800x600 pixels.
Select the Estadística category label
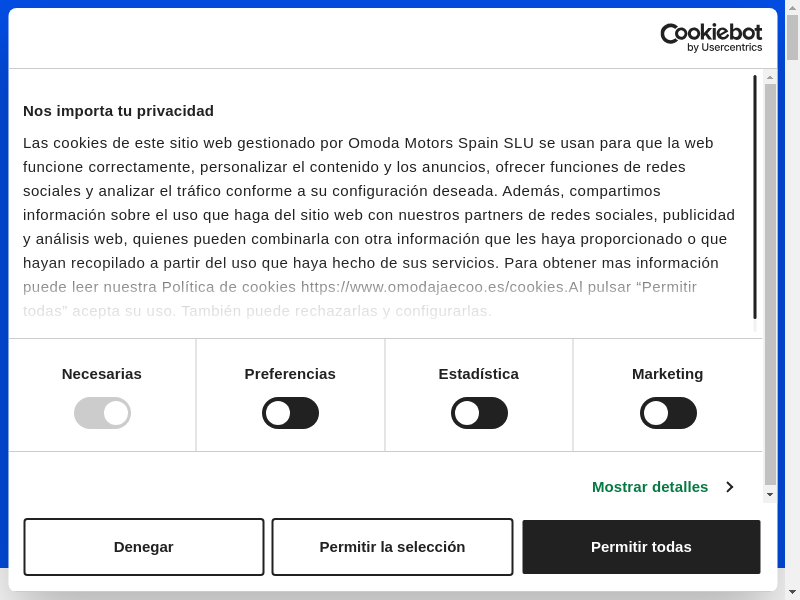point(479,374)
